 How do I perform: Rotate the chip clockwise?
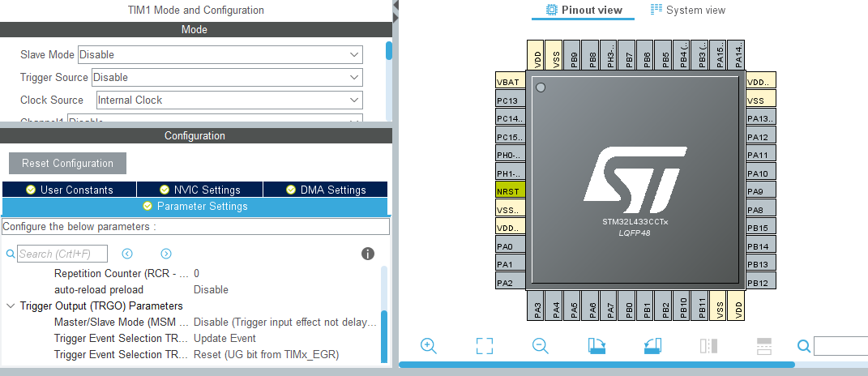click(596, 346)
